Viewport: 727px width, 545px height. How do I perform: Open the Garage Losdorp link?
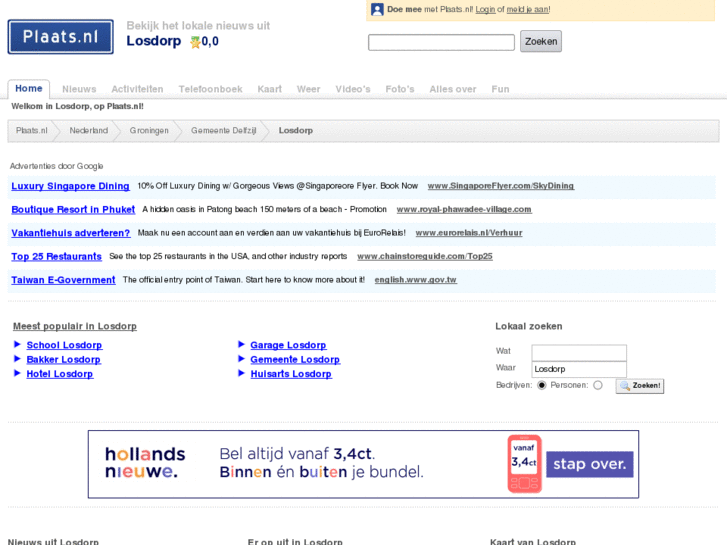288,345
